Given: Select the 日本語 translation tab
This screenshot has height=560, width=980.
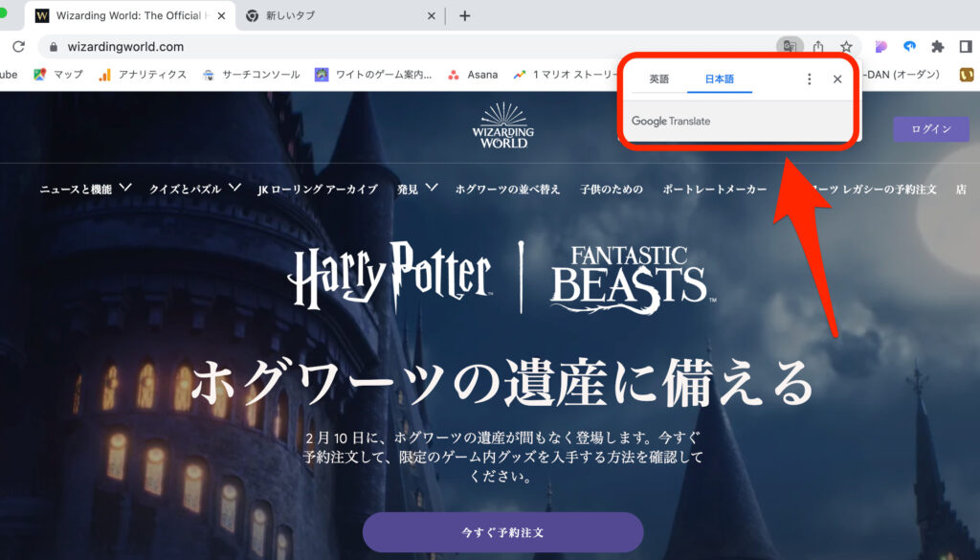Looking at the screenshot, I should point(720,78).
